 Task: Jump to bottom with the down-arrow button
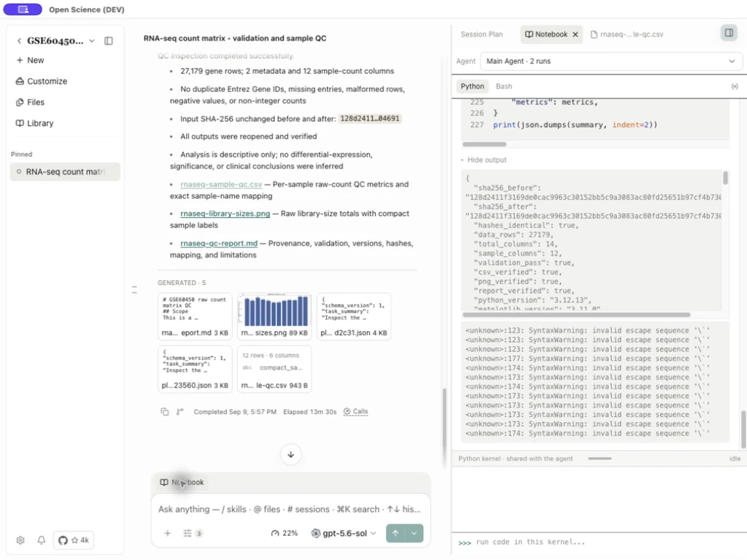[x=290, y=454]
